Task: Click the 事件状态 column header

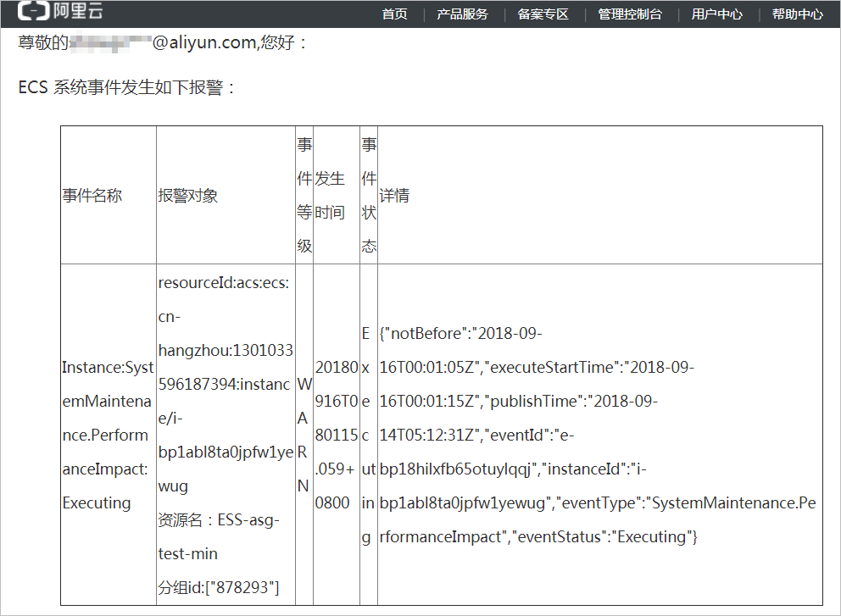Action: tap(369, 195)
